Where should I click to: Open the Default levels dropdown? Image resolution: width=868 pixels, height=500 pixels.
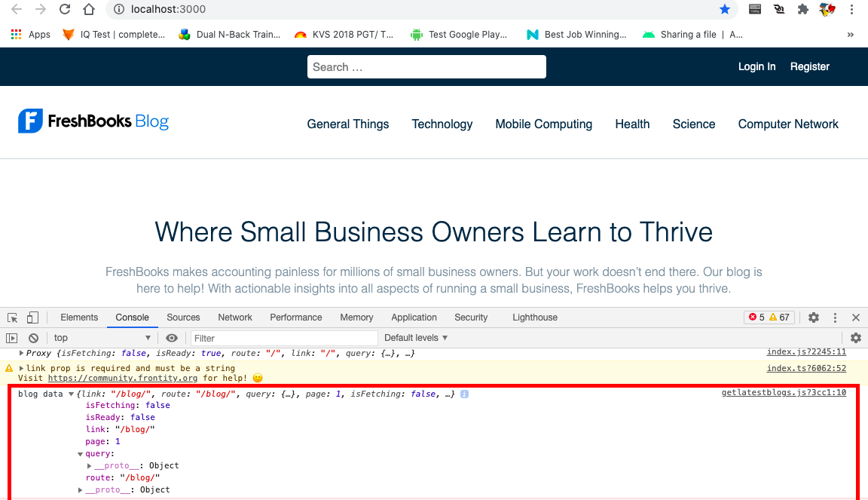pyautogui.click(x=416, y=338)
